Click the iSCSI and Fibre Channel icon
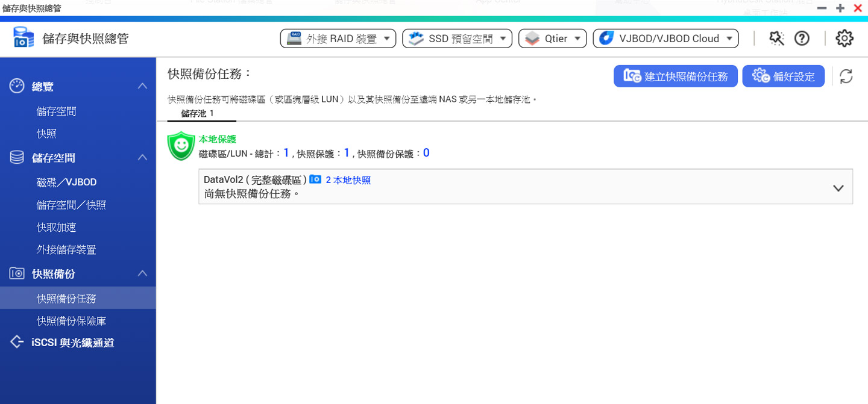The height and width of the screenshot is (404, 868). [17, 343]
